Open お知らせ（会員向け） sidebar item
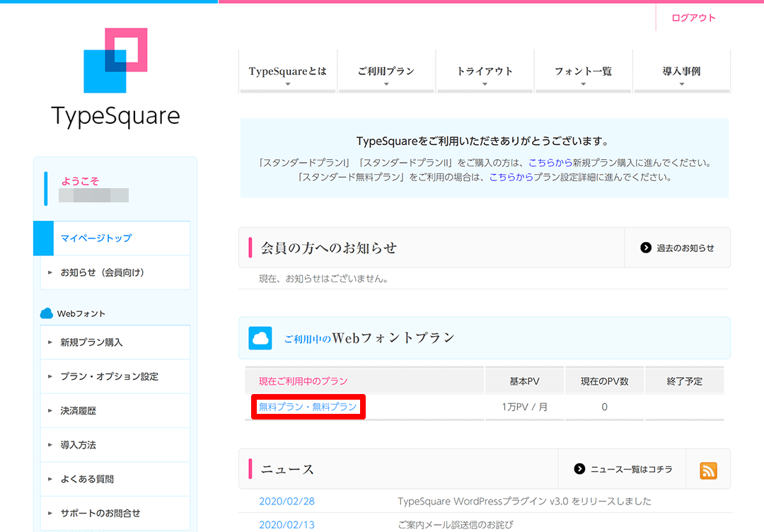 point(115,272)
